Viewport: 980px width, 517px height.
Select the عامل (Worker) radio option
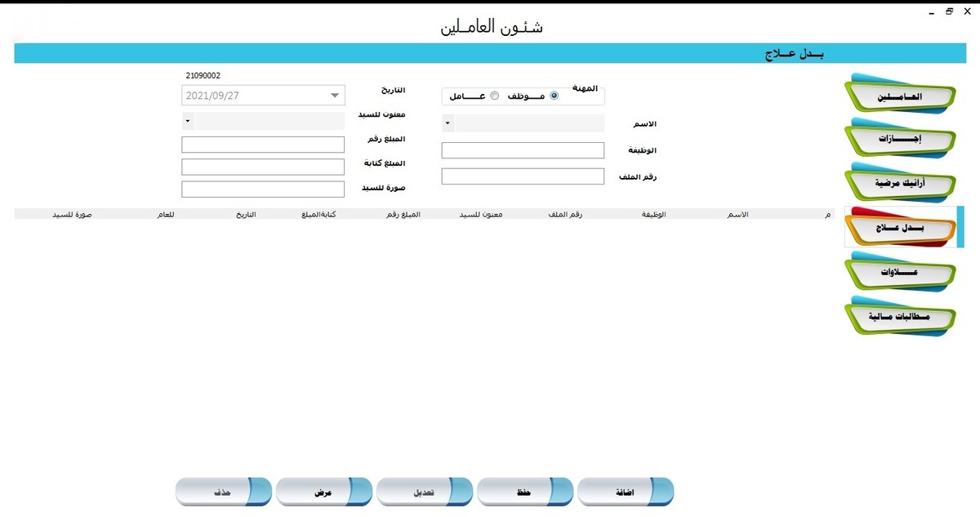click(x=495, y=96)
